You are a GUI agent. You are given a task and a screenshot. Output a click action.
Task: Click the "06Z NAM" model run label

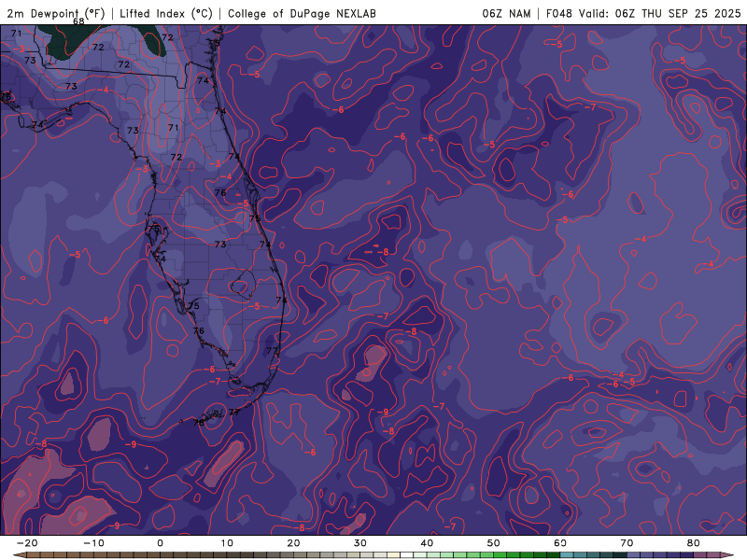[x=506, y=13]
